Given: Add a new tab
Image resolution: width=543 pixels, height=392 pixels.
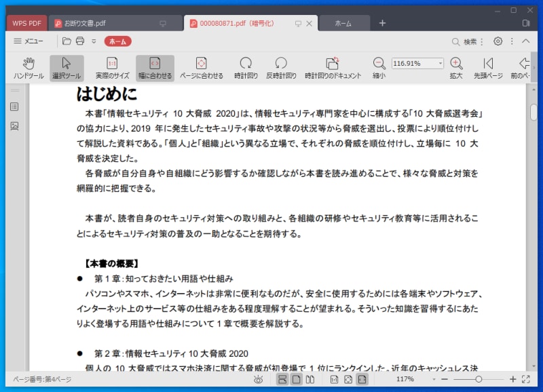Looking at the screenshot, I should coord(382,23).
